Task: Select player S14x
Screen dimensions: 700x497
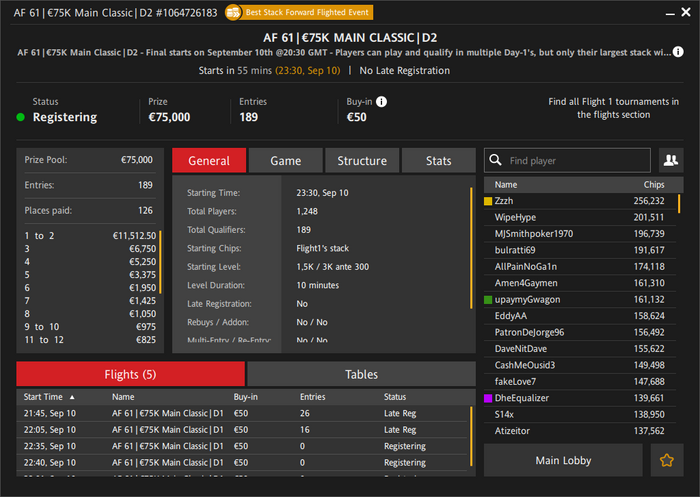Action: [x=580, y=415]
